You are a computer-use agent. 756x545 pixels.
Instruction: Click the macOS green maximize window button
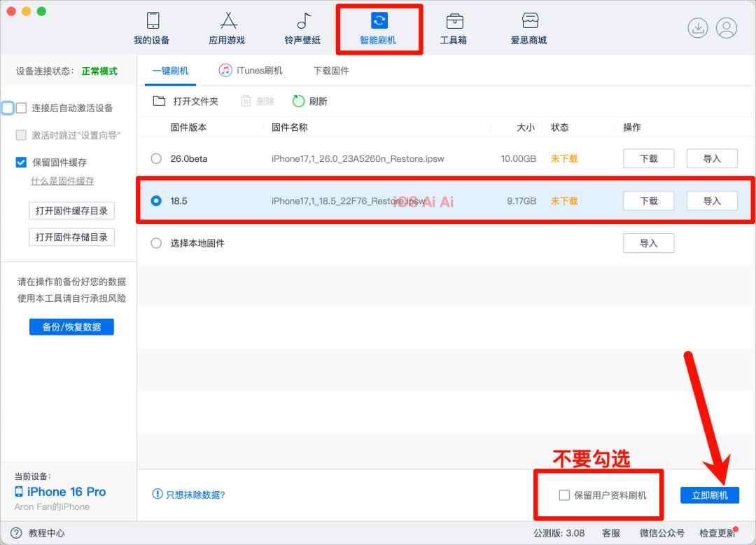tap(41, 11)
